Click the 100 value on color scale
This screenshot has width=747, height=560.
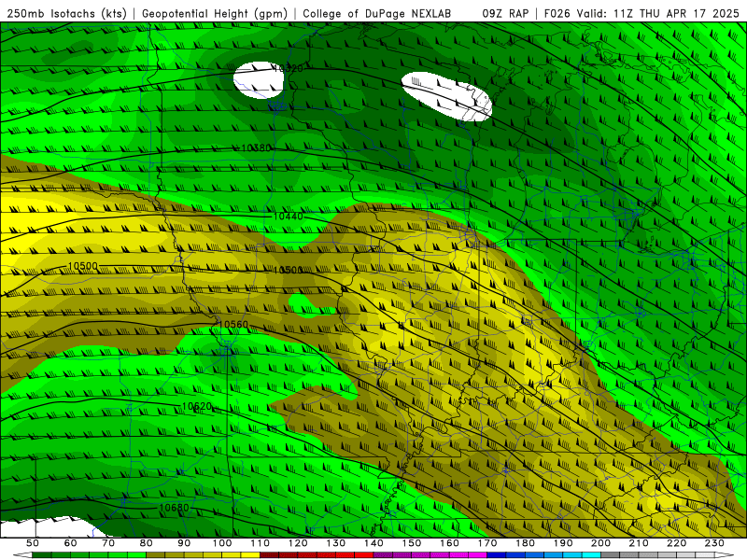point(222,543)
